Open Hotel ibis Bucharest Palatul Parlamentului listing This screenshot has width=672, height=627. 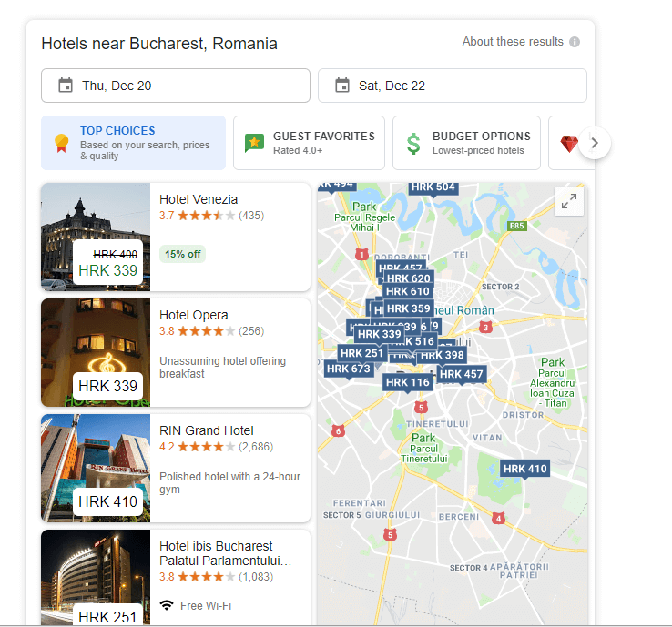[176, 577]
